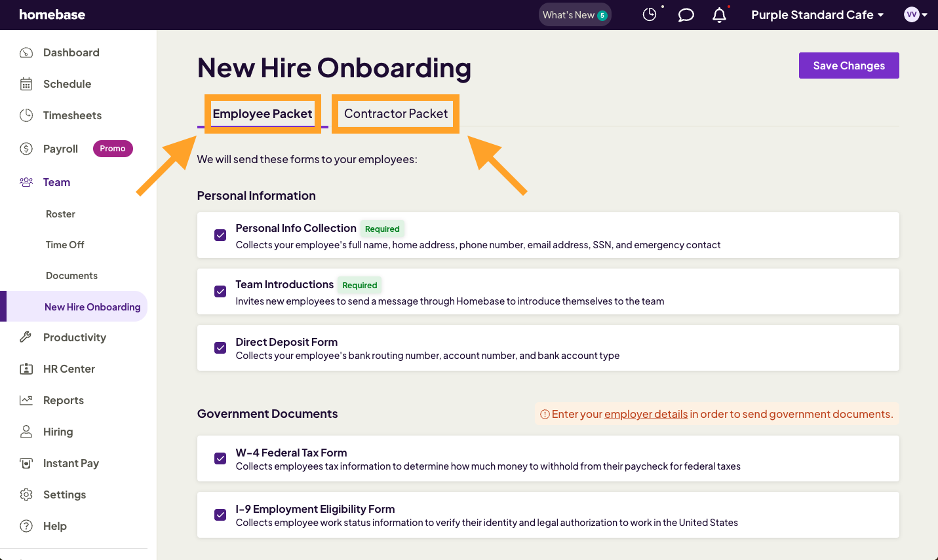Open the Payroll dollar icon
This screenshot has width=938, height=560.
(27, 148)
